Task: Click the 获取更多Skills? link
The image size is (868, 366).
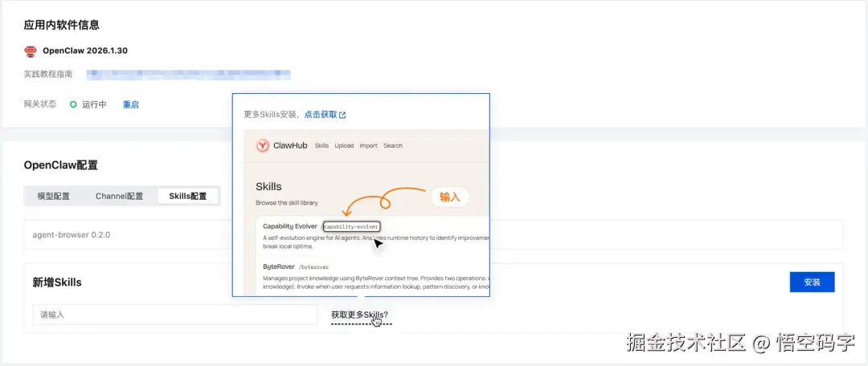Action: click(x=360, y=315)
